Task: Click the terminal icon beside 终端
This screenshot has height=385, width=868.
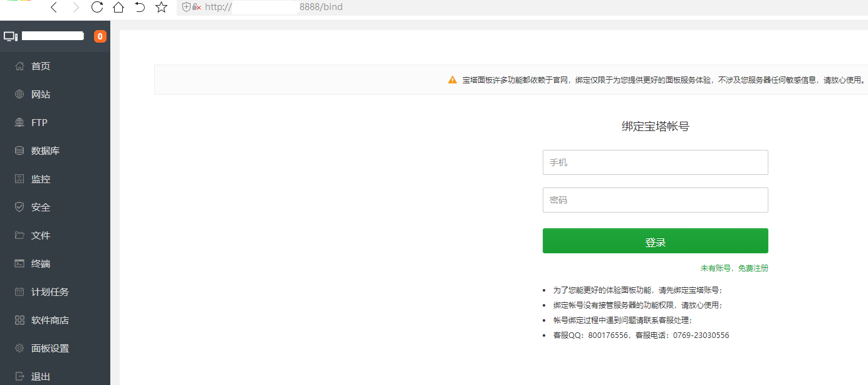Action: pos(19,263)
